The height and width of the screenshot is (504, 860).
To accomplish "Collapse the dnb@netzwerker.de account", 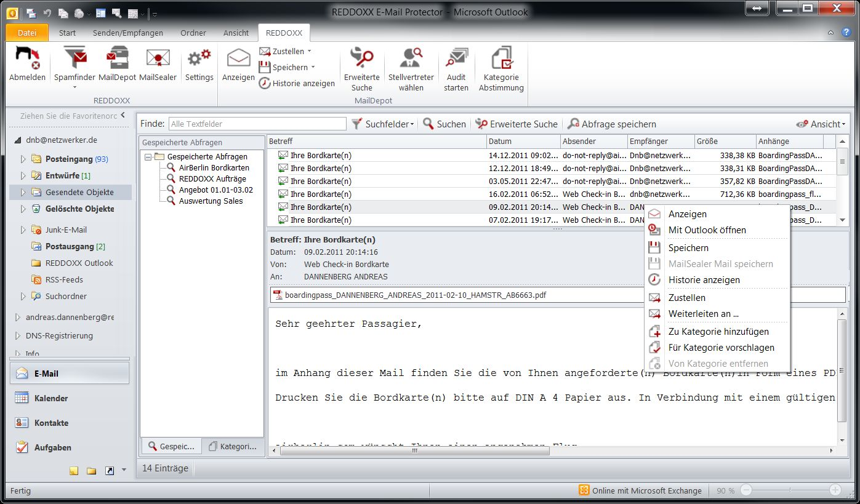I will click(18, 140).
